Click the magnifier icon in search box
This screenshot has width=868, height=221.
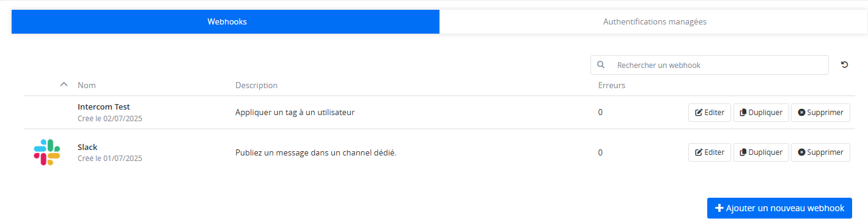point(601,65)
